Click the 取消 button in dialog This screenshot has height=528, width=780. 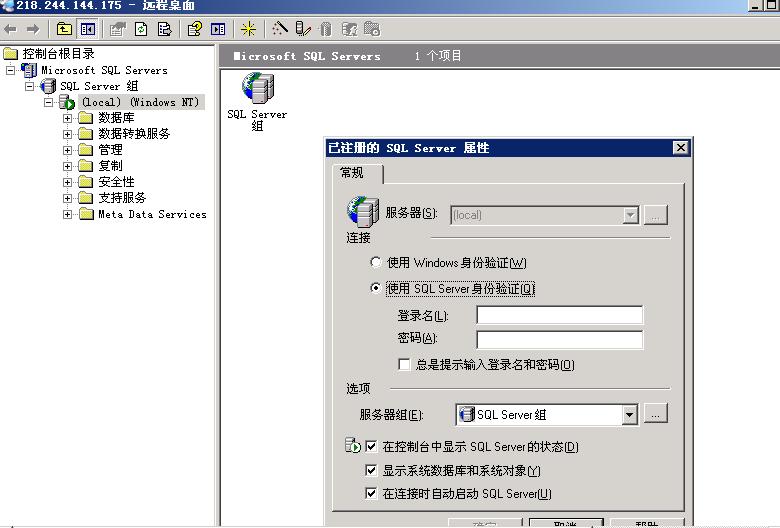tap(566, 523)
